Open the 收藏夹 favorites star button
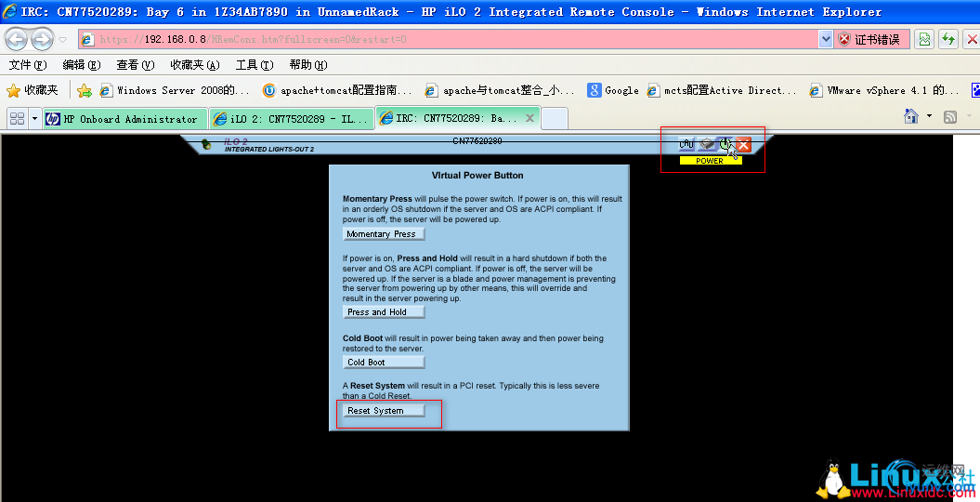The width and height of the screenshot is (980, 502). click(x=33, y=91)
